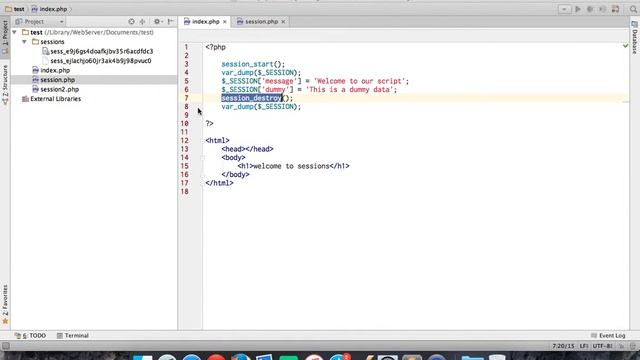Screen dimensions: 640x360
Task: Click the Debug bug icon
Action: [x=590, y=9]
